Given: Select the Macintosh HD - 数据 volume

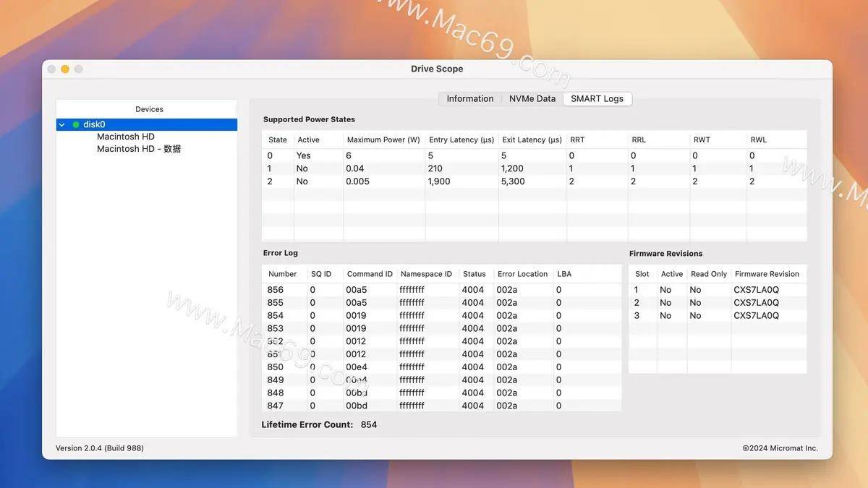Looking at the screenshot, I should pos(139,149).
